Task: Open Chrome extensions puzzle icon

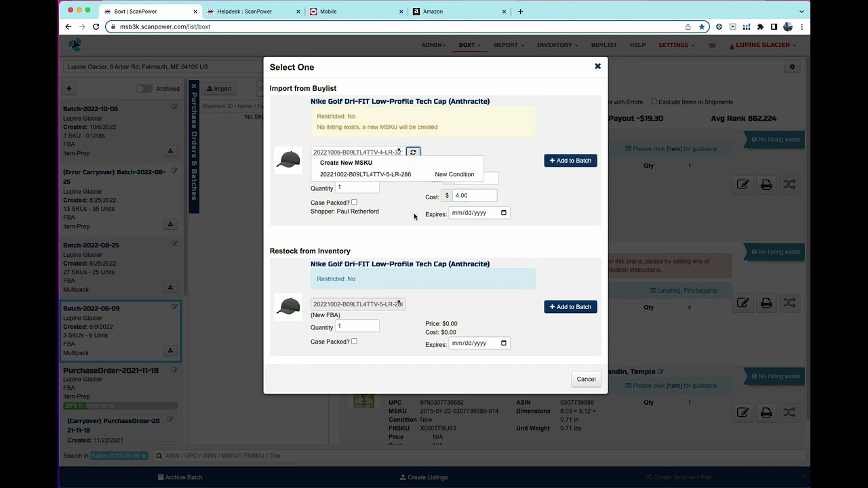Action: (760, 26)
